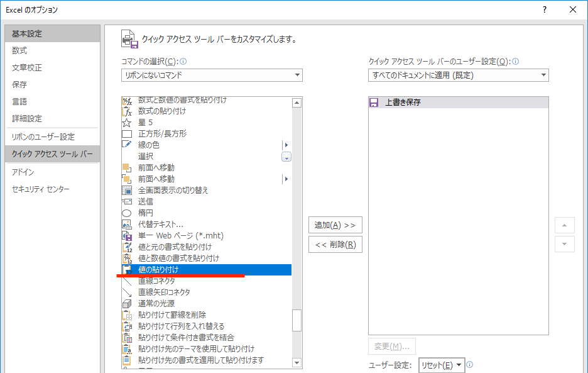Select the 数式と数値の書式を貼り付け command

point(207,100)
